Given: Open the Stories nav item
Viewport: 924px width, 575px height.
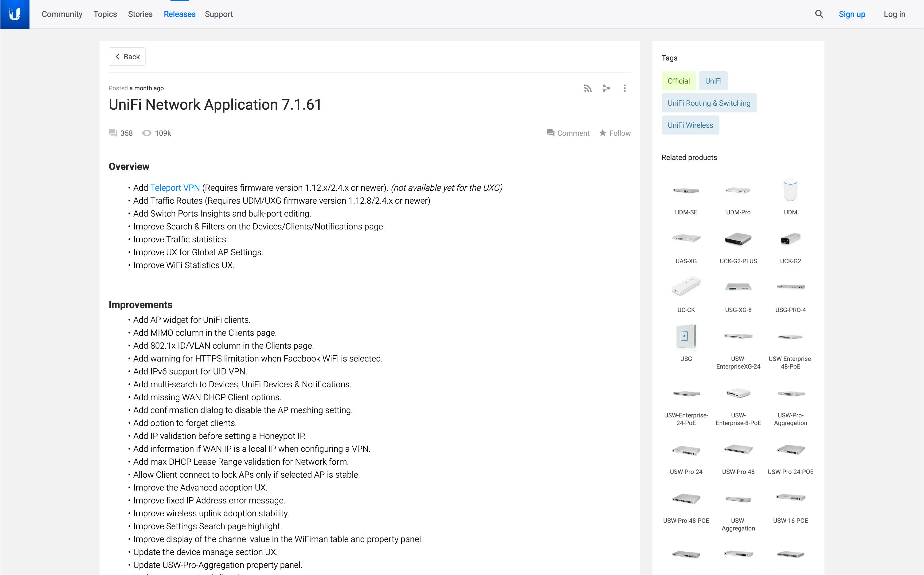Looking at the screenshot, I should pyautogui.click(x=140, y=14).
